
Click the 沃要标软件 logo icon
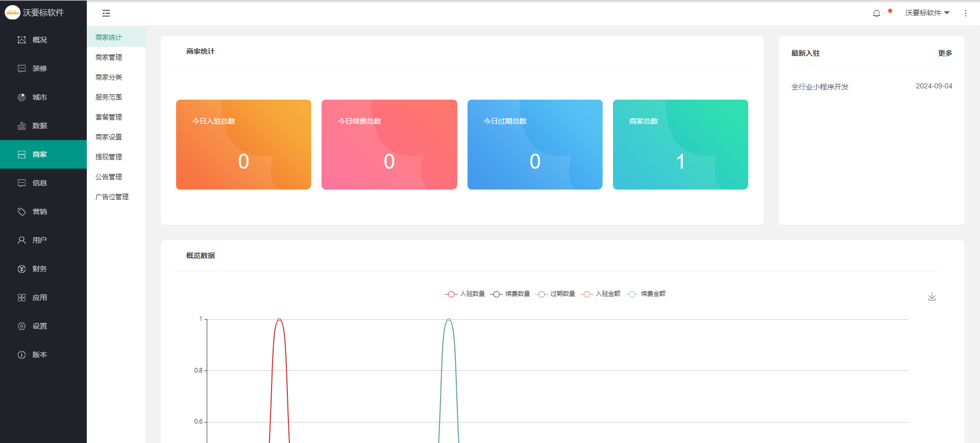[x=12, y=12]
